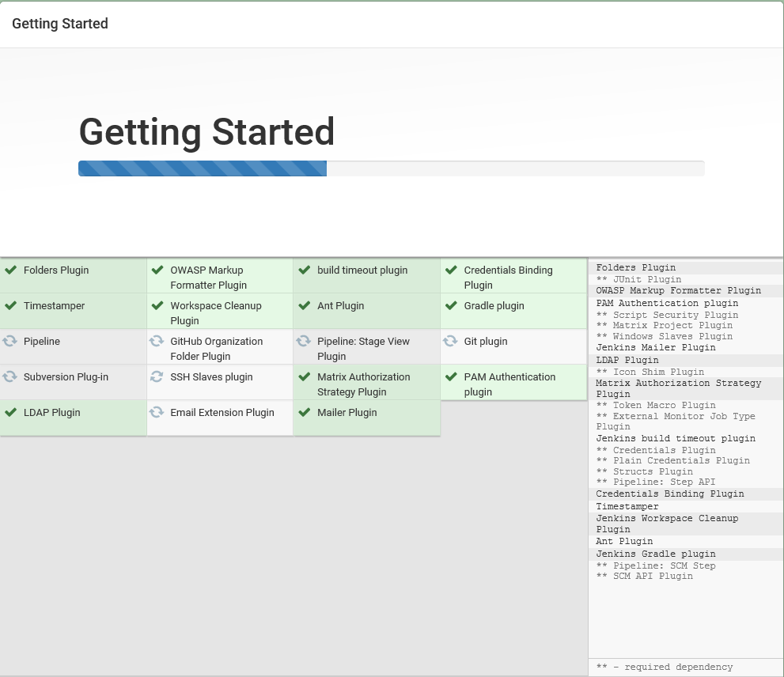This screenshot has width=784, height=677.
Task: Click the checkmark beside build timeout plugin
Action: pyautogui.click(x=304, y=270)
